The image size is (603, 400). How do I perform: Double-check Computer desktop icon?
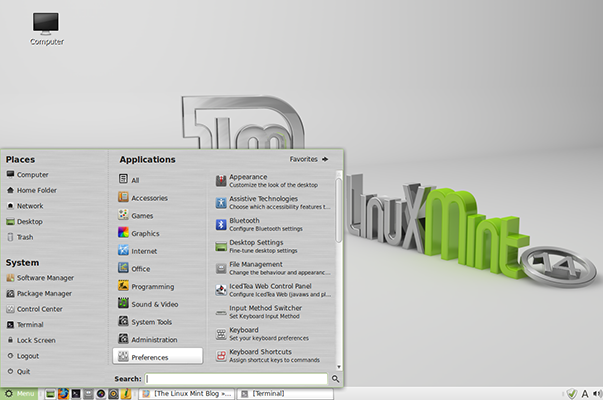click(46, 27)
